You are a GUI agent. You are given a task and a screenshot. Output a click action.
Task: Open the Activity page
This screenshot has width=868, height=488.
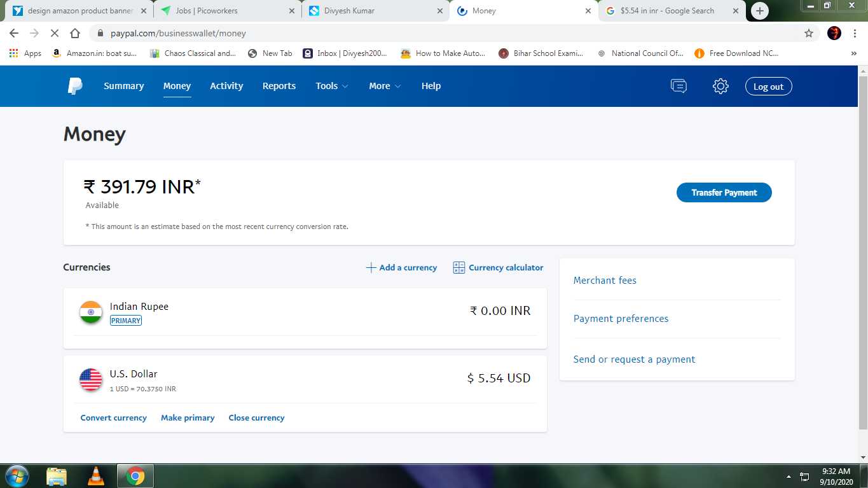point(226,86)
